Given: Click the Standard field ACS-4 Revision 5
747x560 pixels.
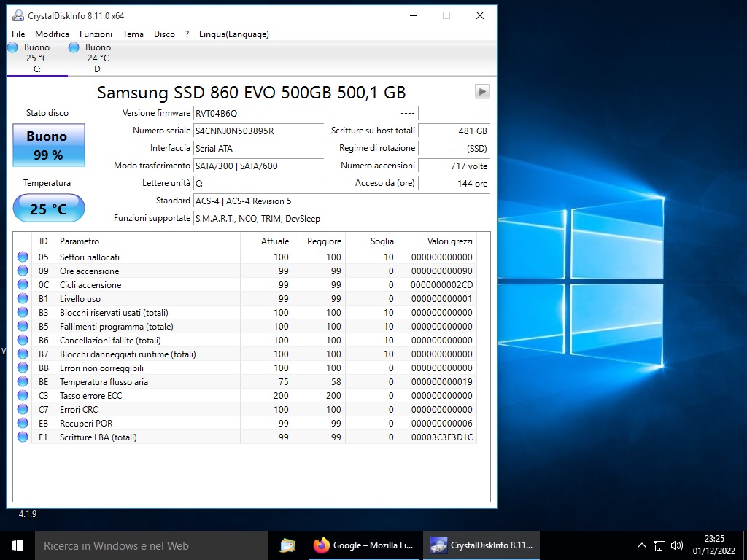Looking at the screenshot, I should (x=341, y=201).
